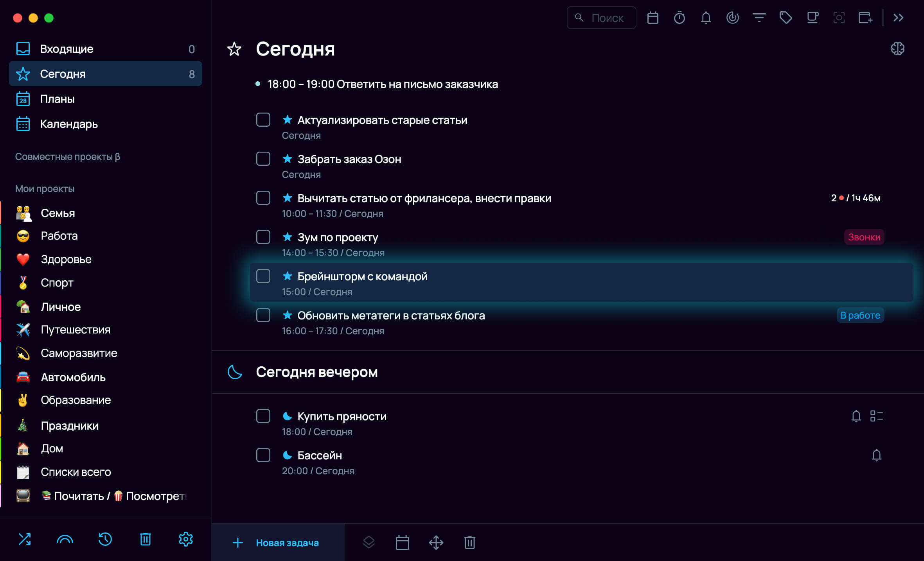Check off task Забрать заказ Озон
Screen dimensions: 924x561
(x=263, y=159)
